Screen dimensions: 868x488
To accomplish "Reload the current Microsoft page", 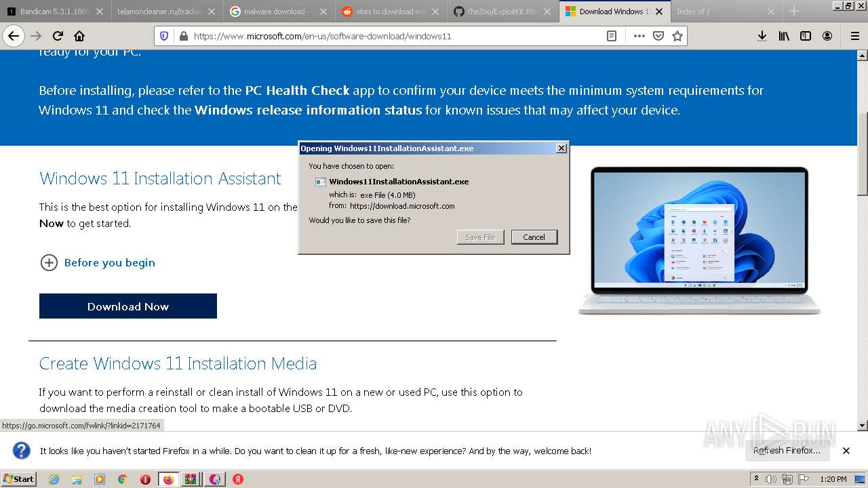I will pyautogui.click(x=58, y=36).
